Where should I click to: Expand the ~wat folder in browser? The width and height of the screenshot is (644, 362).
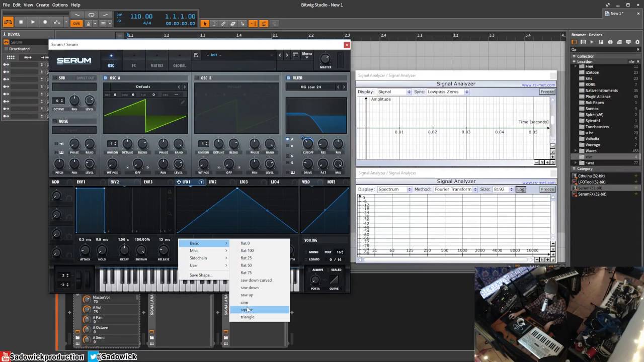click(x=576, y=163)
